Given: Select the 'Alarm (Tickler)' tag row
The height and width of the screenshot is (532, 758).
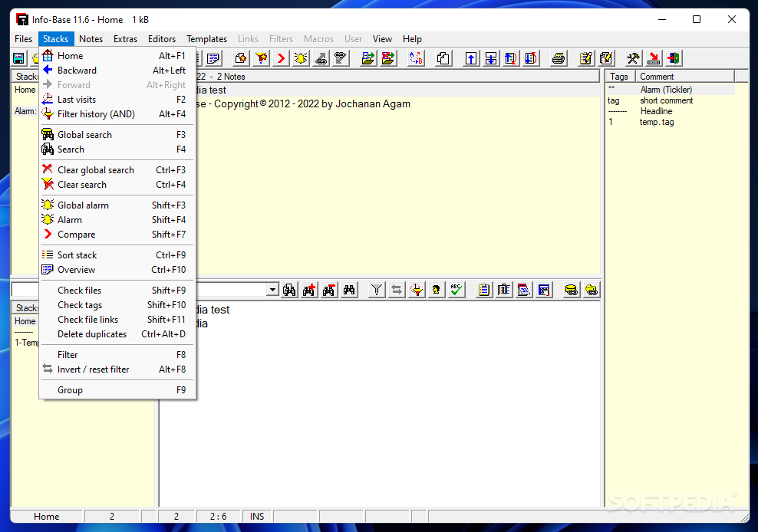Looking at the screenshot, I should click(671, 90).
